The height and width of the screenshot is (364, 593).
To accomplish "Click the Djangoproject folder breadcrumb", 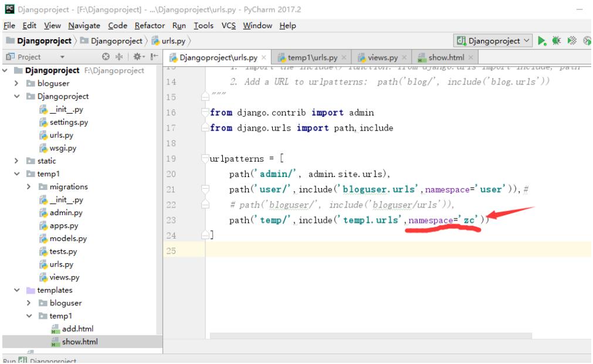I will coord(111,41).
